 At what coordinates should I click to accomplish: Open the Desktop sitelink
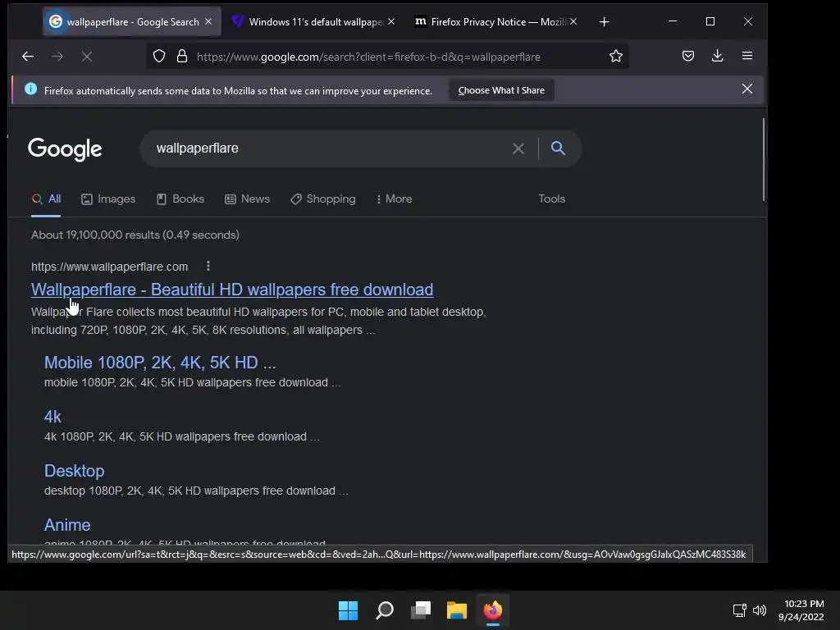click(74, 471)
